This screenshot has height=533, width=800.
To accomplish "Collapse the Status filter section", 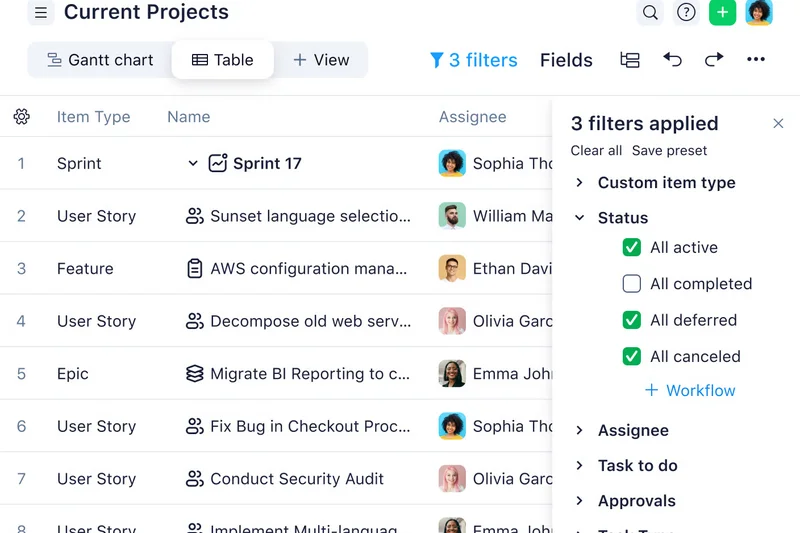I will (x=580, y=218).
